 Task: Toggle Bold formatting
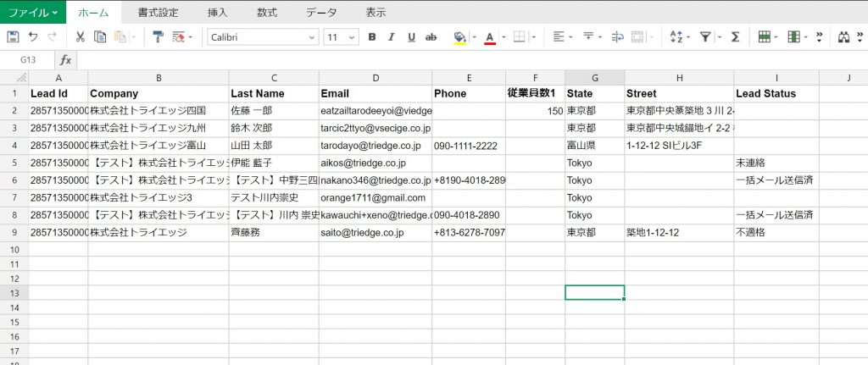[x=372, y=37]
